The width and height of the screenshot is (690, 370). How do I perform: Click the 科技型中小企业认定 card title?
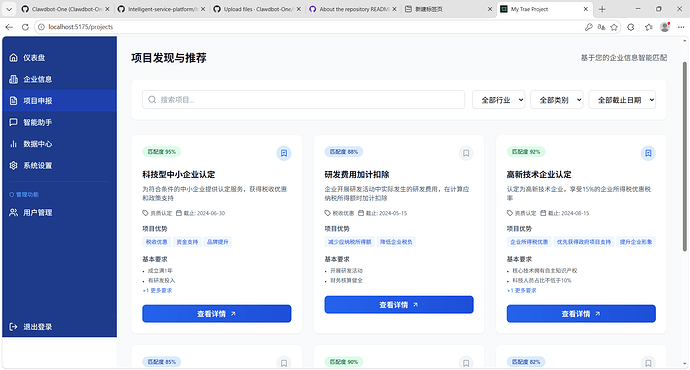(179, 175)
